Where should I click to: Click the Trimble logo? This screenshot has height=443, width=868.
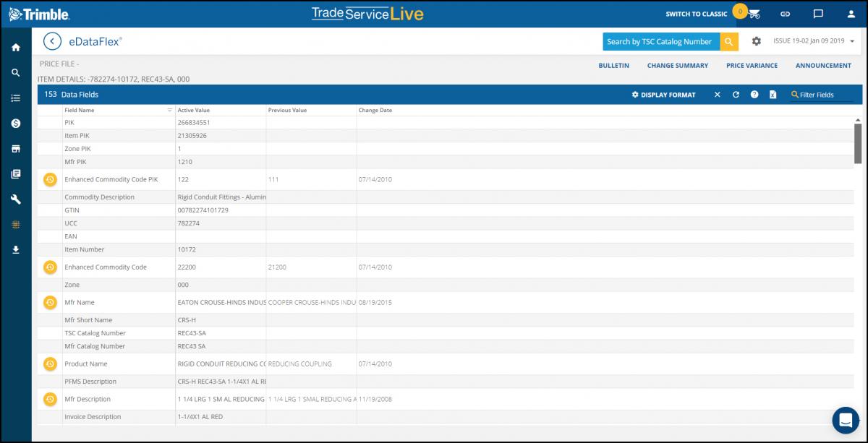pyautogui.click(x=39, y=14)
